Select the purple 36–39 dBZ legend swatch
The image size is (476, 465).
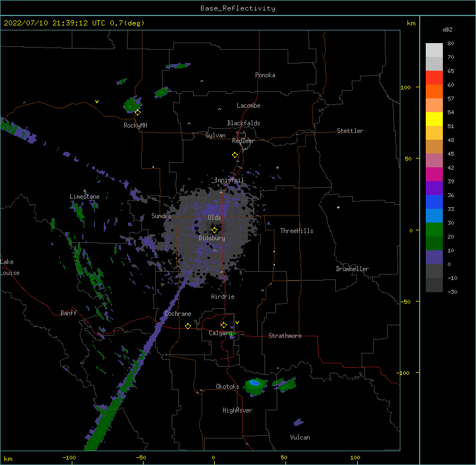point(434,188)
